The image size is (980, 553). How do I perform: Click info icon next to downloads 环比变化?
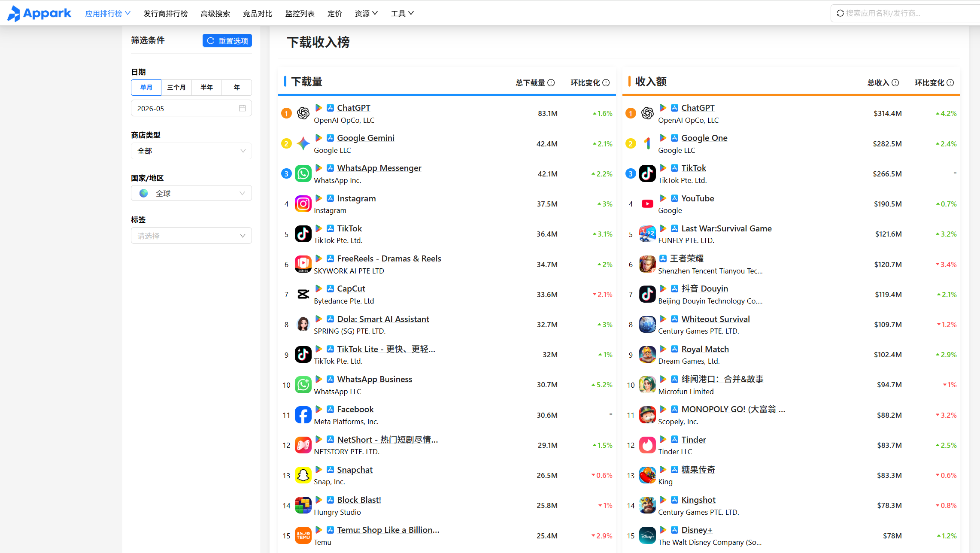(x=606, y=83)
